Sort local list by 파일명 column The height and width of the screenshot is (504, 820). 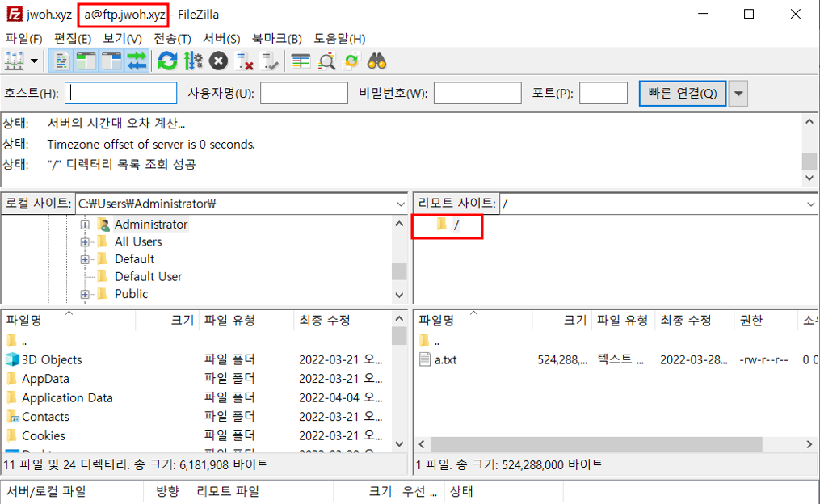click(x=69, y=321)
